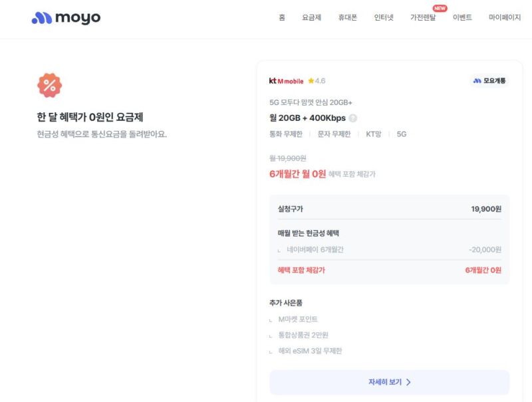Click the 5G tag in the plan features
This screenshot has height=402, width=532.
pyautogui.click(x=402, y=134)
